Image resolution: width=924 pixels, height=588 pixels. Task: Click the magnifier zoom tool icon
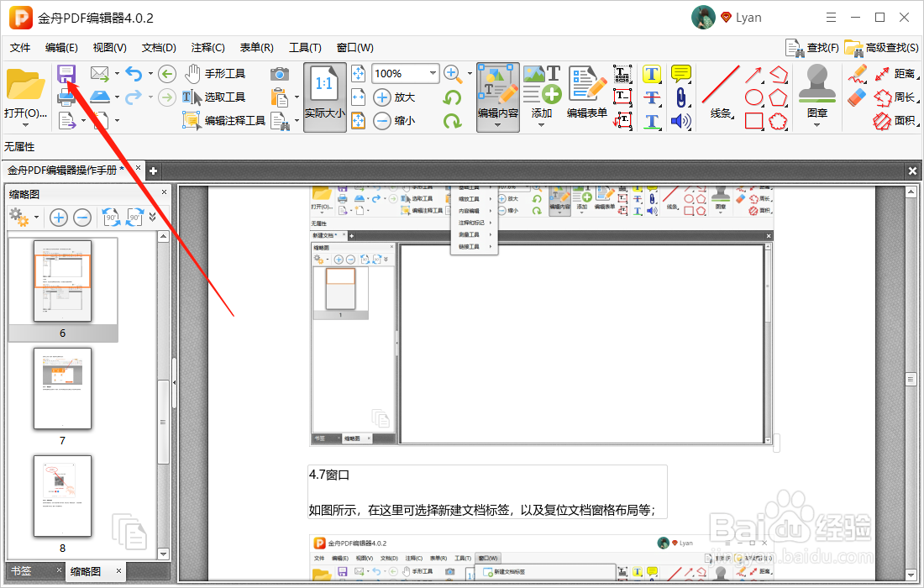coord(453,74)
